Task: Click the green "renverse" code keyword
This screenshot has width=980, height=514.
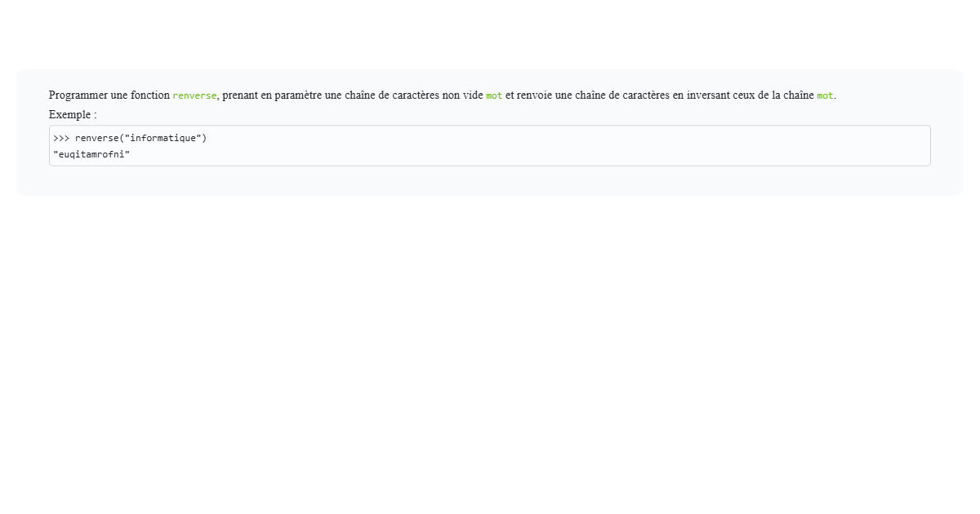Action: [x=194, y=95]
